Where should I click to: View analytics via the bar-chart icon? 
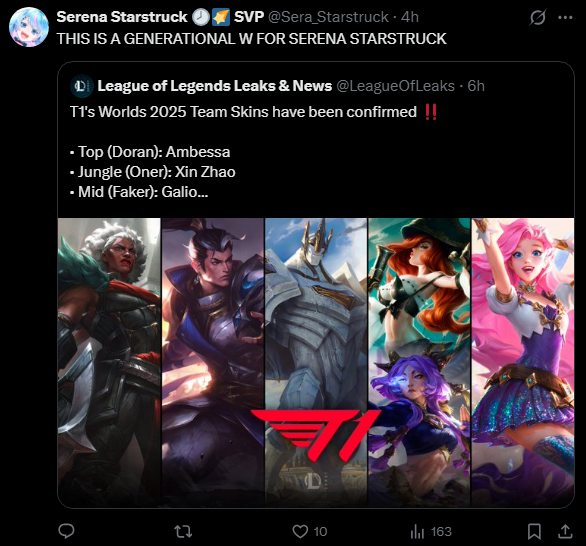point(417,531)
